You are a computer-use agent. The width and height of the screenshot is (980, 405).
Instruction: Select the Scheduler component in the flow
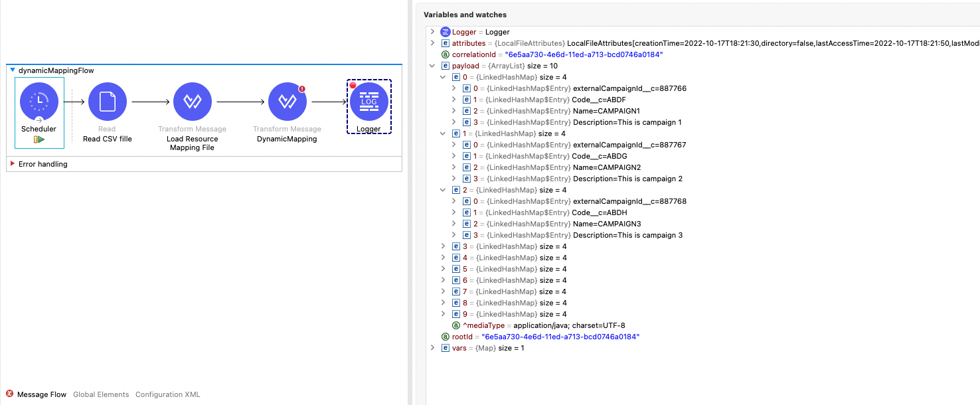tap(39, 102)
